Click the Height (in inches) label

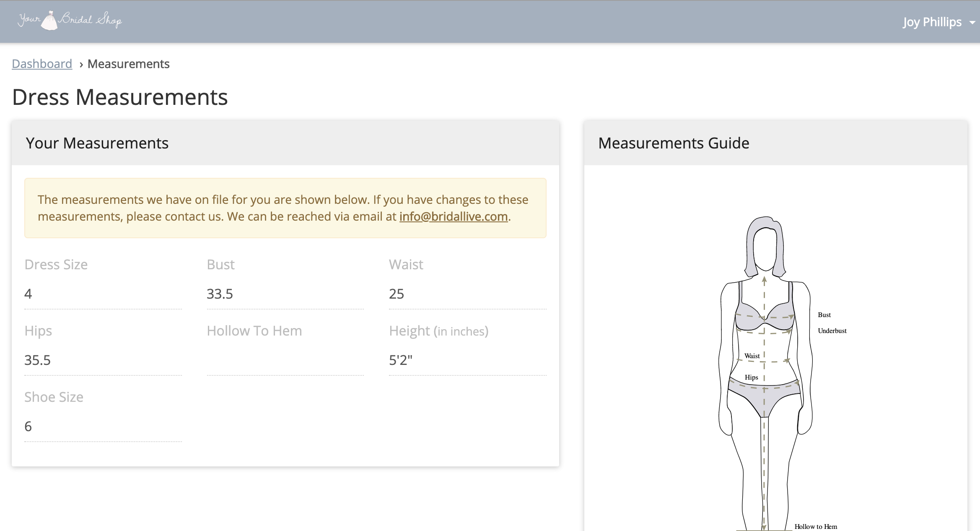click(x=438, y=331)
